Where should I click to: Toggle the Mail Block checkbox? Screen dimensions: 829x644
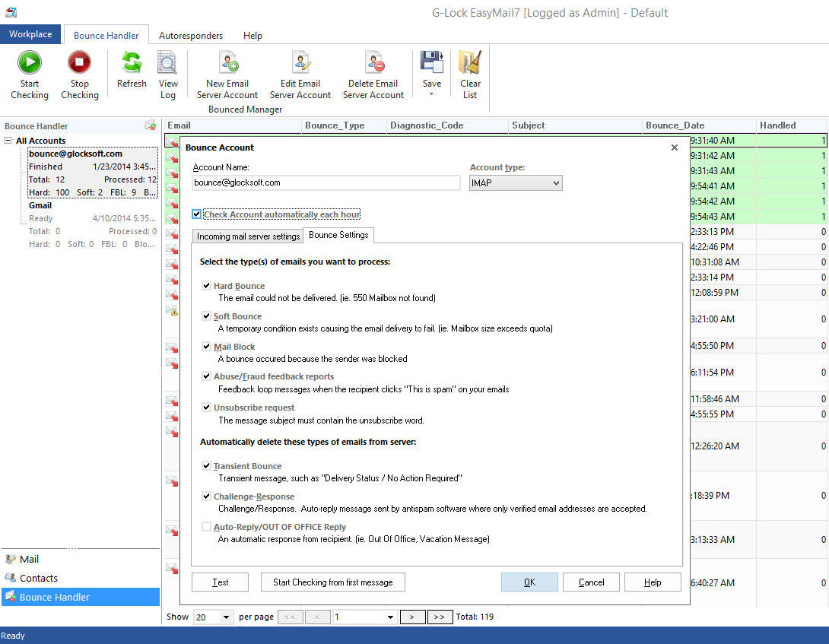click(x=207, y=346)
